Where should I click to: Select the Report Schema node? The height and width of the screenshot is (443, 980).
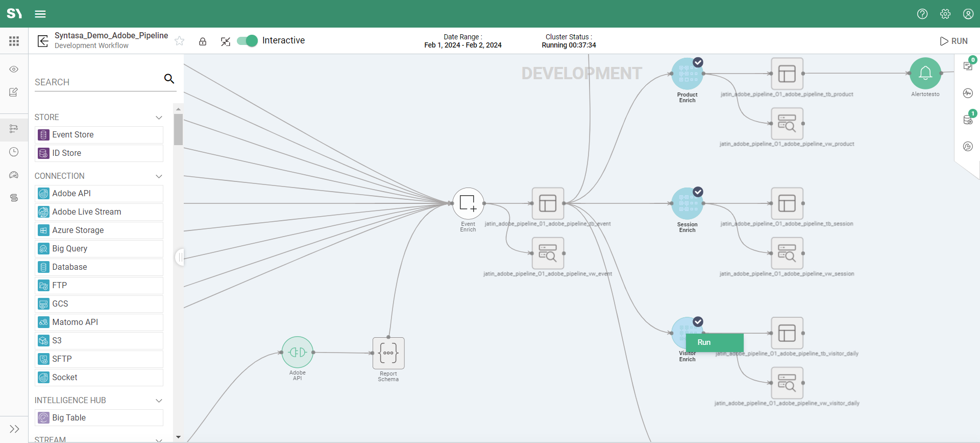[x=388, y=353]
